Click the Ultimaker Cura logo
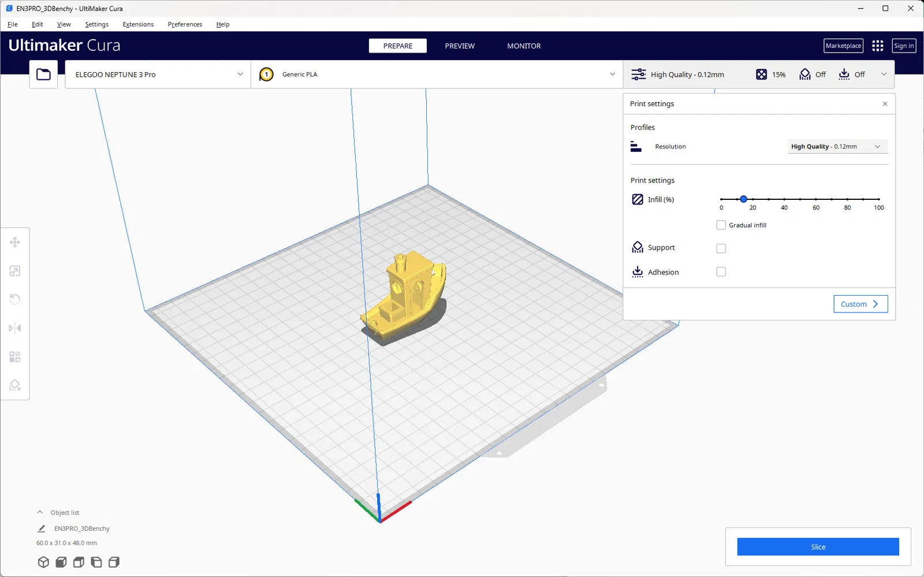The image size is (924, 577). click(x=64, y=45)
